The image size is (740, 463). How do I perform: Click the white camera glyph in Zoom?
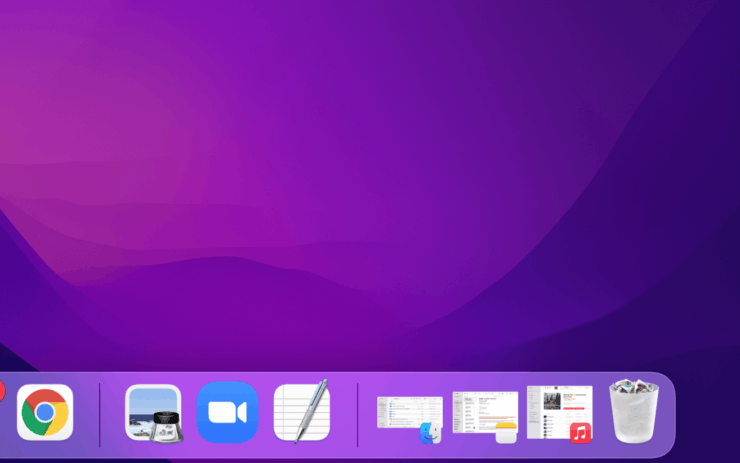227,412
